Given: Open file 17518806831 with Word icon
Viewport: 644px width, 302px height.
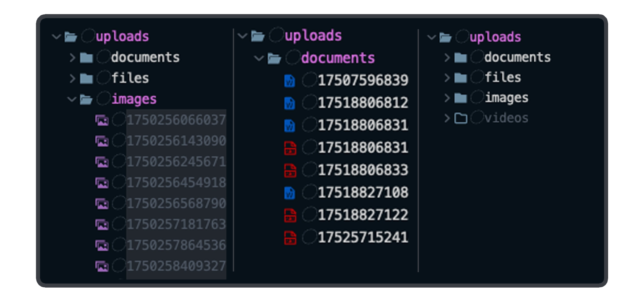Looking at the screenshot, I should [x=363, y=125].
